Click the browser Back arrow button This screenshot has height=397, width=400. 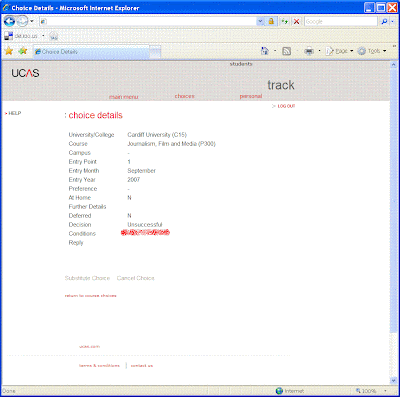pyautogui.click(x=9, y=21)
